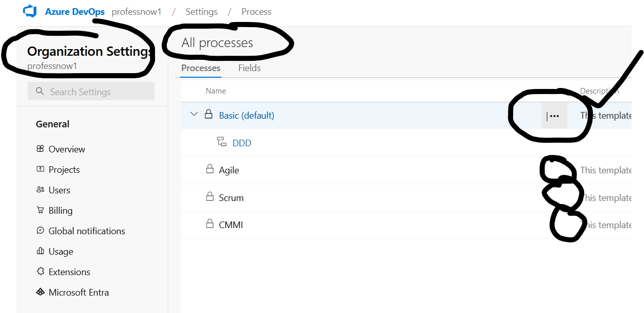Screen dimensions: 644x313
Task: Open the Basic process ellipsis menu
Action: (x=554, y=116)
